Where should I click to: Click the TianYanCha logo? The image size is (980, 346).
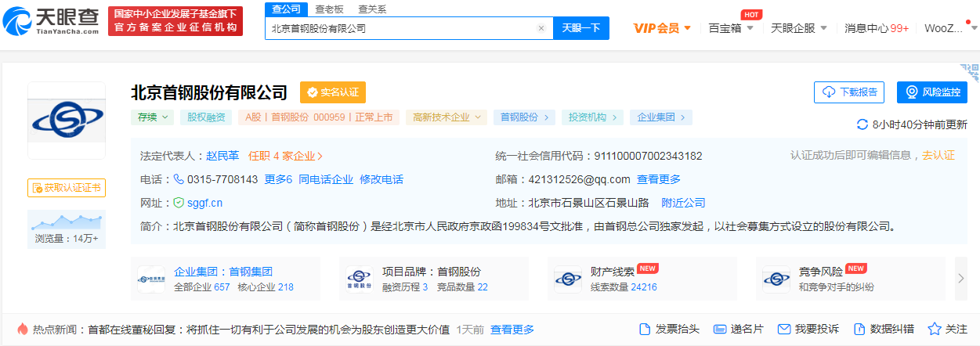click(50, 21)
